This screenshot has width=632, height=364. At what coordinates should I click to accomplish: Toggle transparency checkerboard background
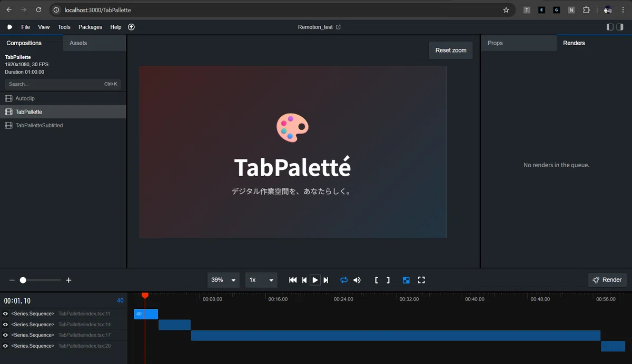pos(406,280)
